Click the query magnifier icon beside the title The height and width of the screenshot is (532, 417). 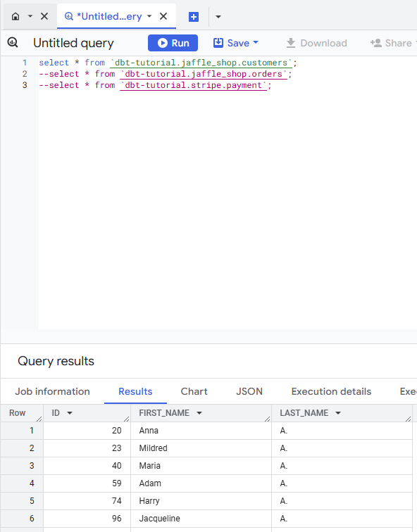click(x=13, y=42)
